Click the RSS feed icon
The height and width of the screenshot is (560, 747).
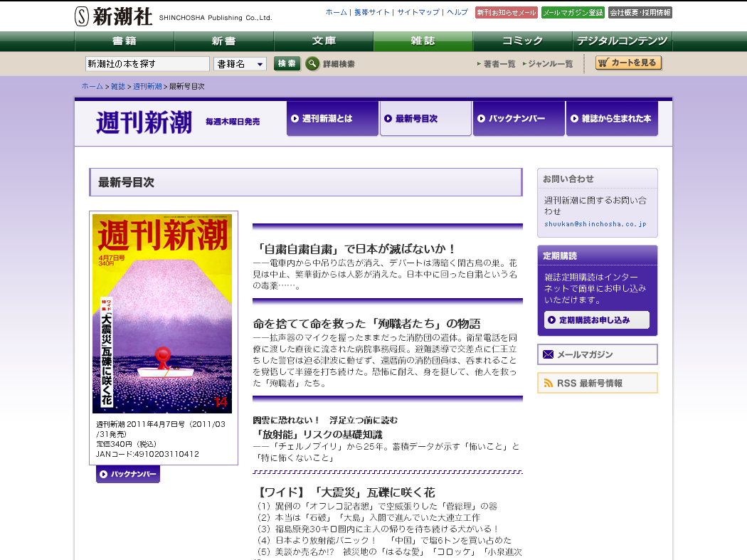click(549, 384)
